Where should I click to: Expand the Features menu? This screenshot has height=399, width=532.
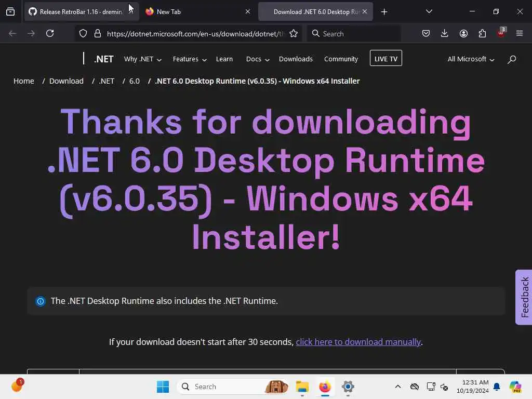point(190,59)
